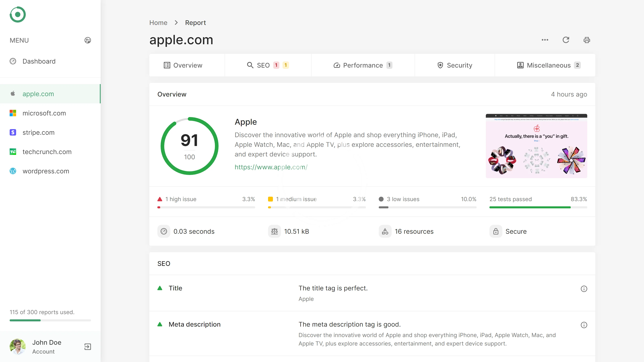Open Dashboard from the sidebar

[x=39, y=61]
